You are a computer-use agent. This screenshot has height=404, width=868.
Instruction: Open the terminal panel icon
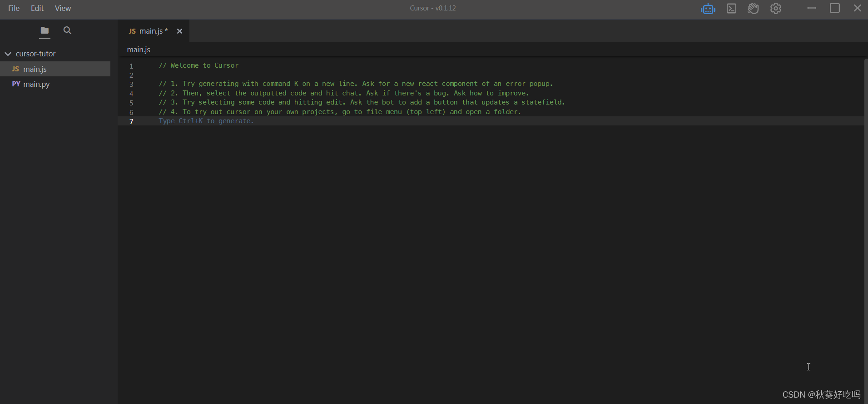(731, 9)
